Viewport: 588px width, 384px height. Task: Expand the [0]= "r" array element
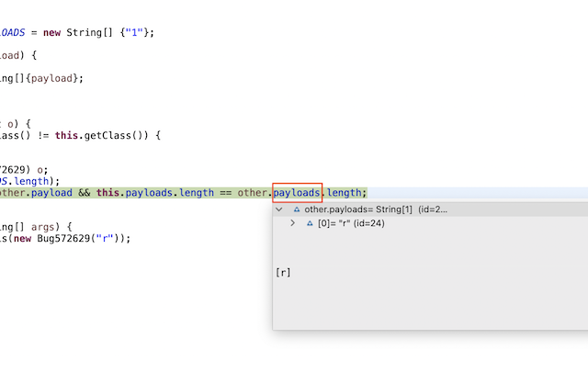pos(292,223)
